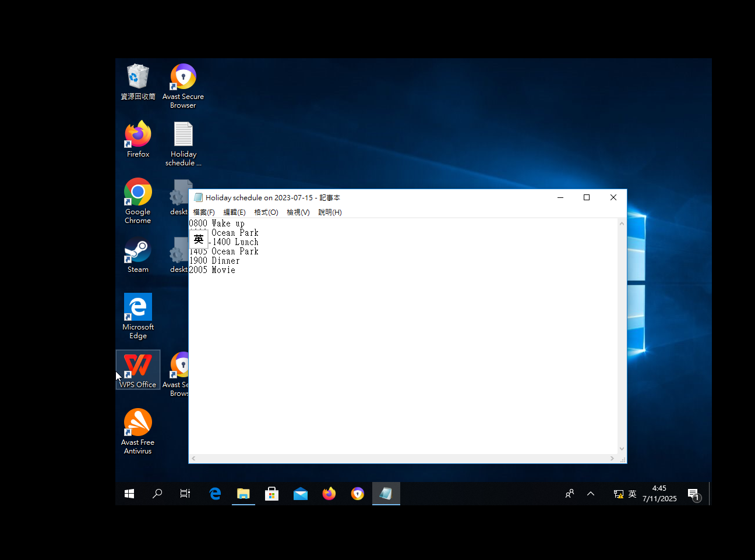
Task: Select the Steam desktop shortcut
Action: (x=138, y=254)
